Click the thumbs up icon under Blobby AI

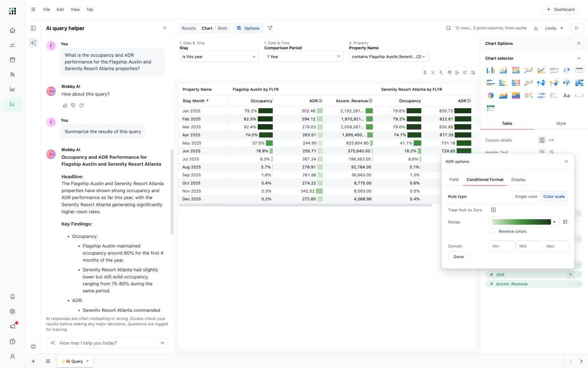pyautogui.click(x=65, y=105)
